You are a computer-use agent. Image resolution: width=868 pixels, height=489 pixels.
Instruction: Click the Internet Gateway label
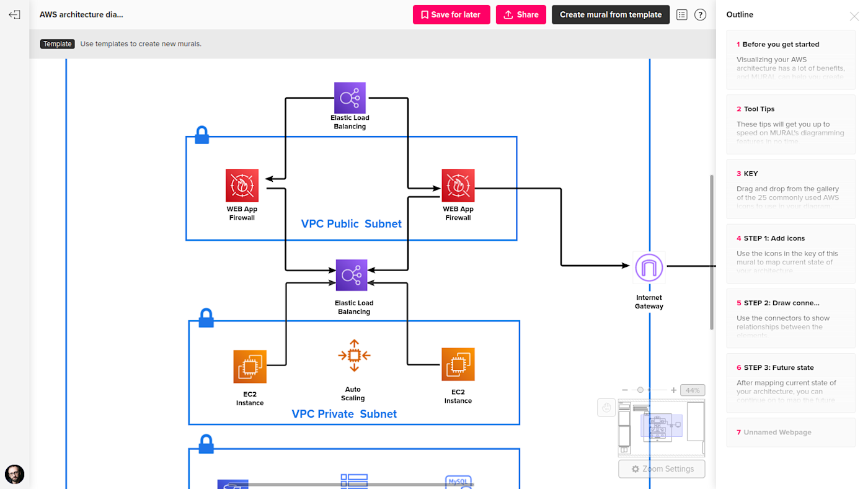coord(649,302)
